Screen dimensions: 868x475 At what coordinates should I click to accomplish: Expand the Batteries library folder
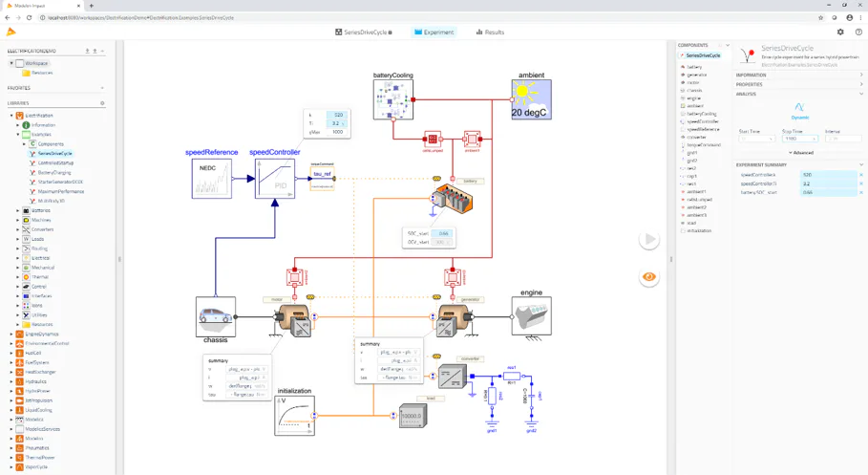[x=18, y=210]
